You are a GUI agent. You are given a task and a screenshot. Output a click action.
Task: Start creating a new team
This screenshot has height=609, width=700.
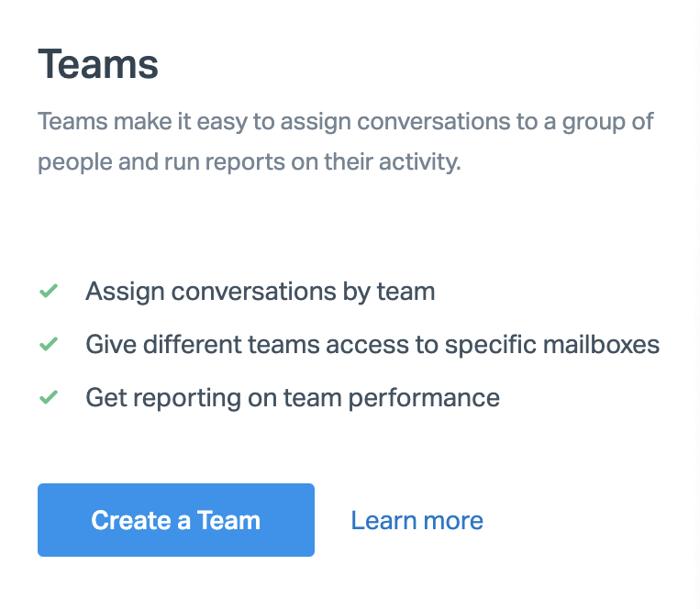(176, 520)
